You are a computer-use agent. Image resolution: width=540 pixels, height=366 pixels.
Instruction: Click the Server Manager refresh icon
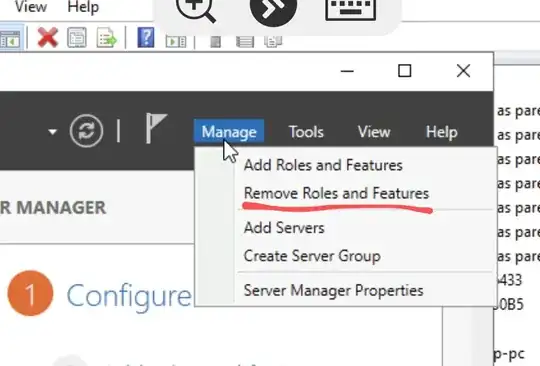click(x=86, y=131)
